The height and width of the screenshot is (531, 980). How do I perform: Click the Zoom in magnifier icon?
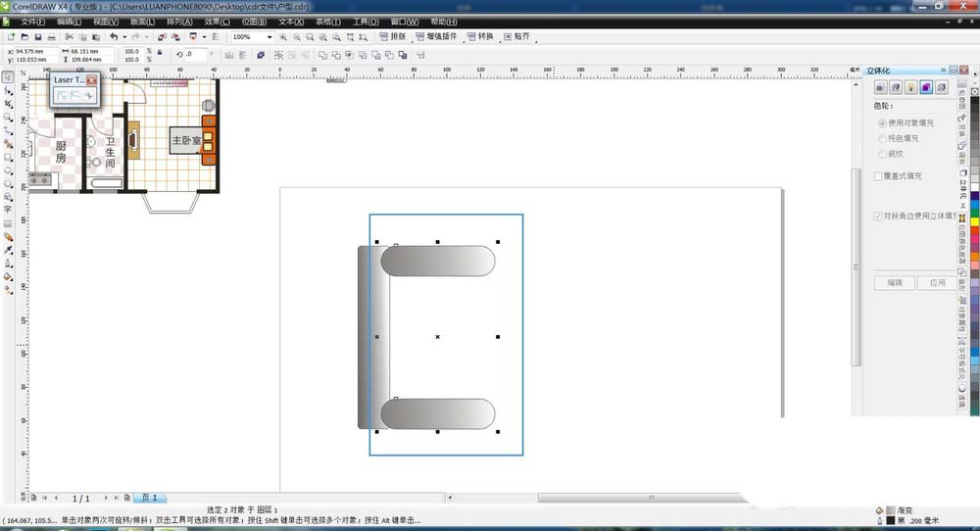[283, 37]
